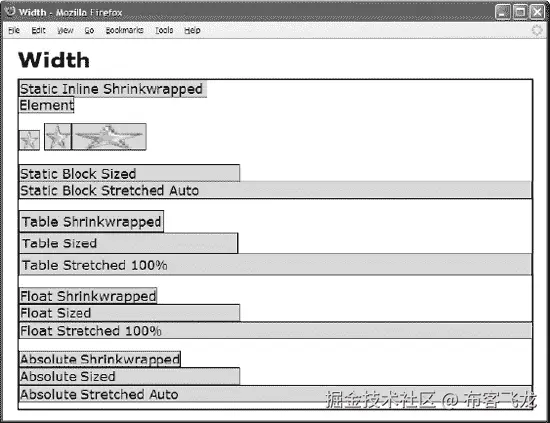Click 'Static Block Stretched Auto' box

275,190
